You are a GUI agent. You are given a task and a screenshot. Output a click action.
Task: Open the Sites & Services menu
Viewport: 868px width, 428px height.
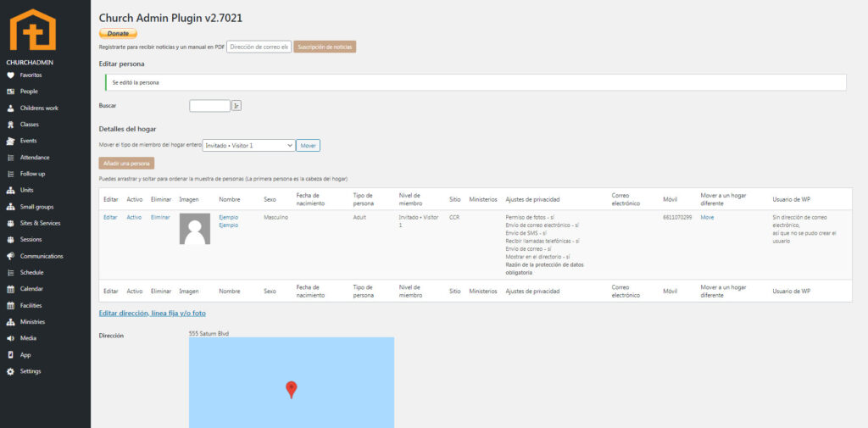pos(40,223)
